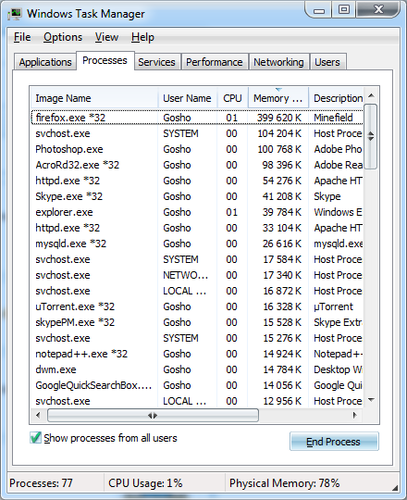Select svchost.exe using 16 872 K
Viewport: 407px width, 500px height.
coord(197,291)
